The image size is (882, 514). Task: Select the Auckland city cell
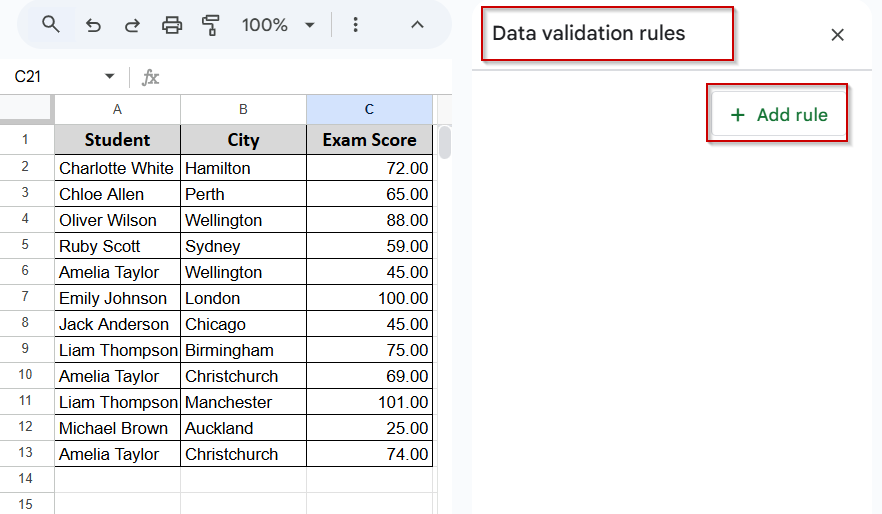click(x=243, y=428)
